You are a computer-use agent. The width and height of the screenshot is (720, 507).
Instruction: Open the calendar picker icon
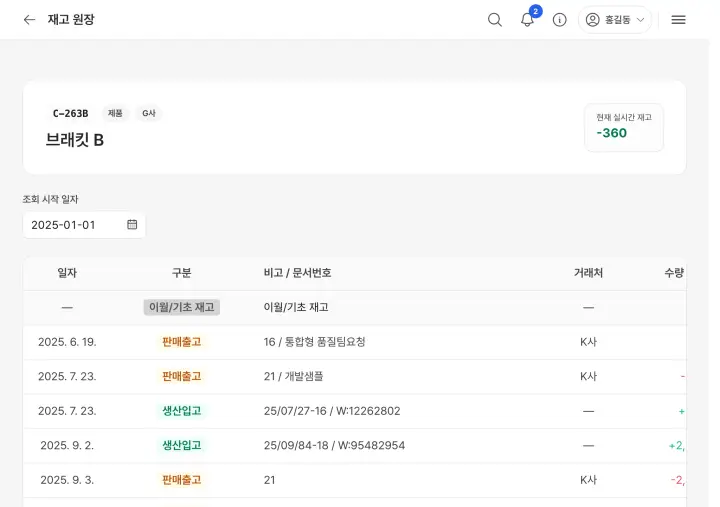(x=132, y=225)
